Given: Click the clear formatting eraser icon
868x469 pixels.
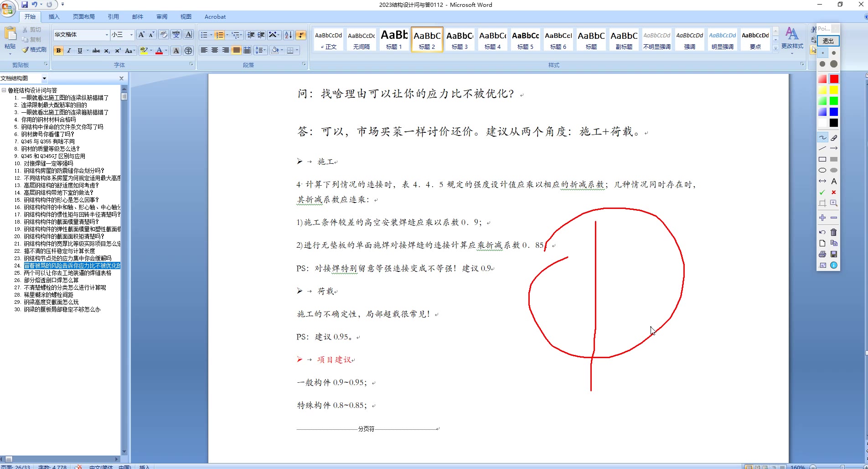Looking at the screenshot, I should point(164,35).
